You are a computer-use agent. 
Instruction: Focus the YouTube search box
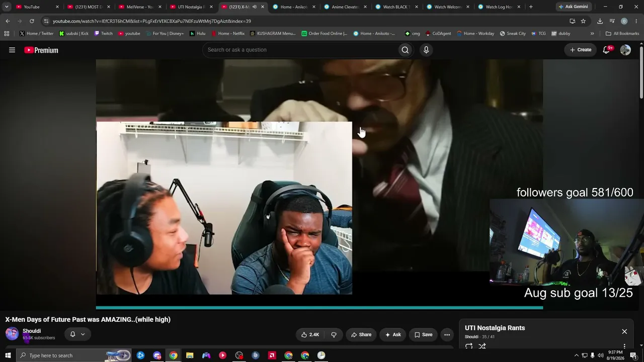pos(300,50)
